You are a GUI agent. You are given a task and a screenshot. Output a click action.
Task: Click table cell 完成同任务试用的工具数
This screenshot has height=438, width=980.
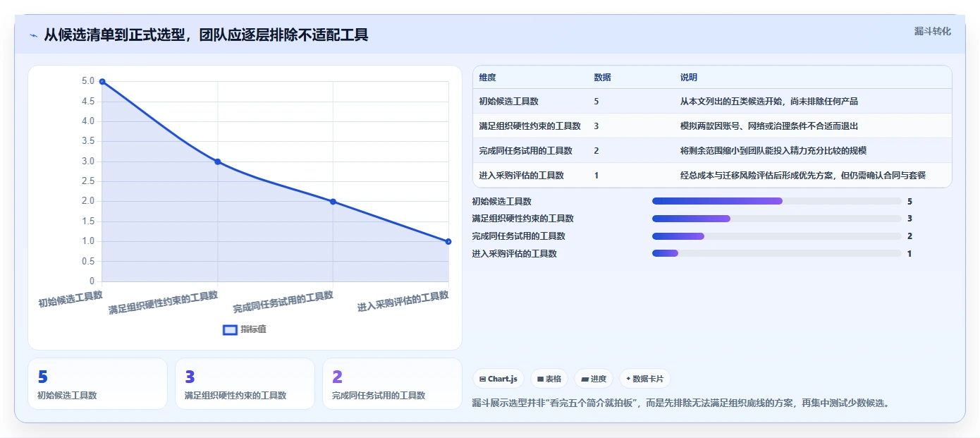coord(525,151)
